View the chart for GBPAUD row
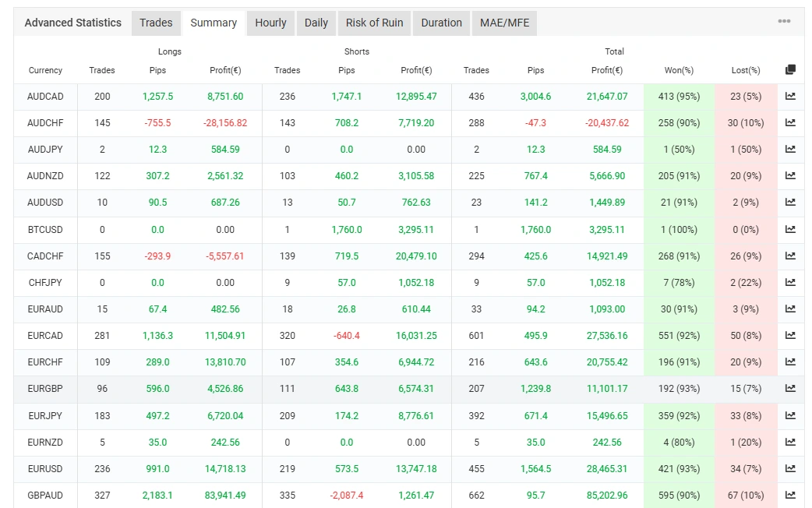 (790, 495)
